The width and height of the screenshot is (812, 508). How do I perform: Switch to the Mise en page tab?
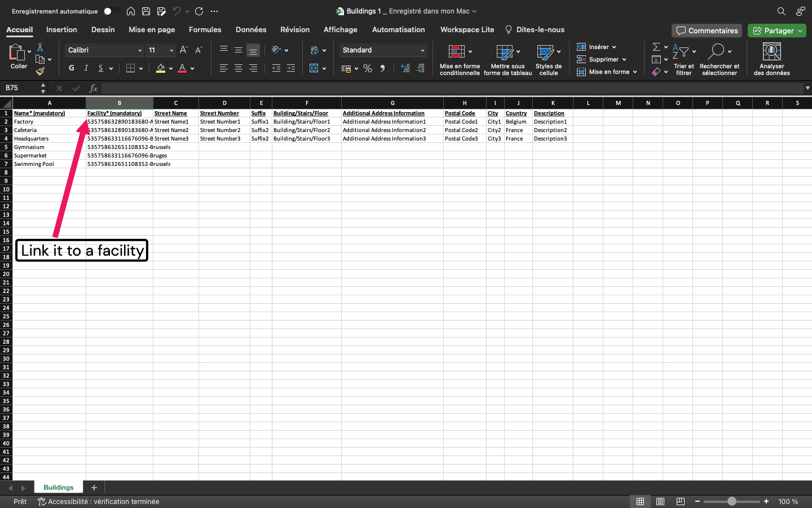[x=152, y=30]
